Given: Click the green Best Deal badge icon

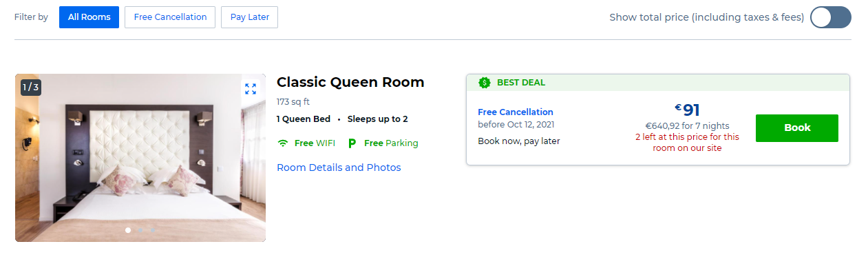Looking at the screenshot, I should pyautogui.click(x=485, y=83).
